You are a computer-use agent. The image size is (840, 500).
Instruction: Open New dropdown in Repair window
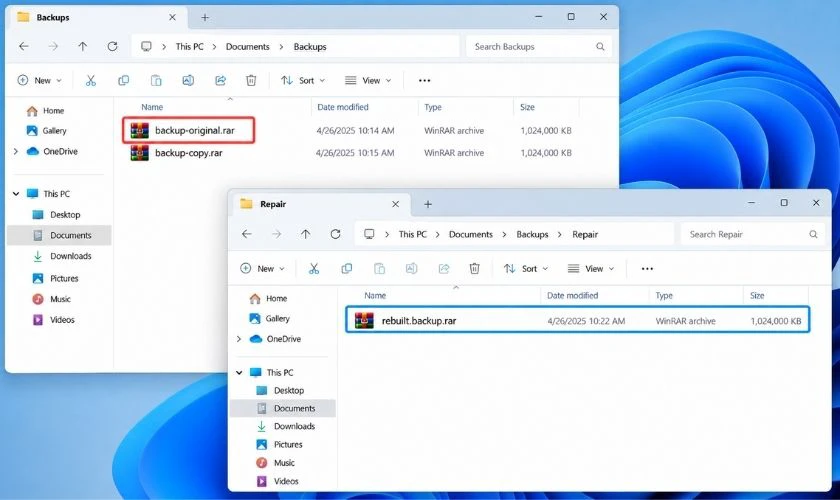click(x=262, y=268)
